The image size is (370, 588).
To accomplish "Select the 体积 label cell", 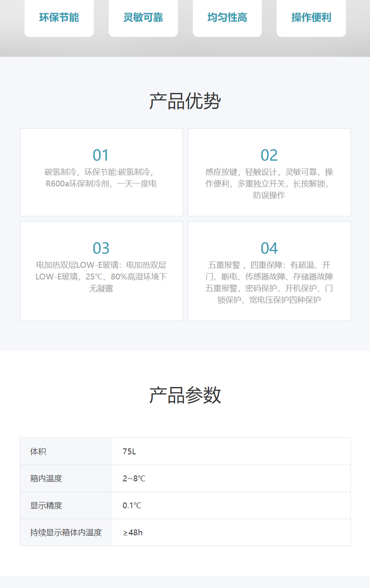I will coord(38,451).
